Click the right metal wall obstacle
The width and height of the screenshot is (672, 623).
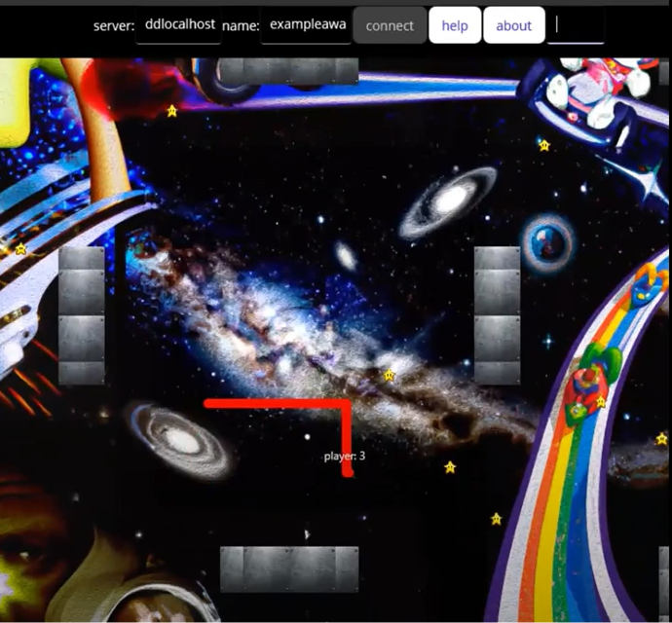point(497,315)
